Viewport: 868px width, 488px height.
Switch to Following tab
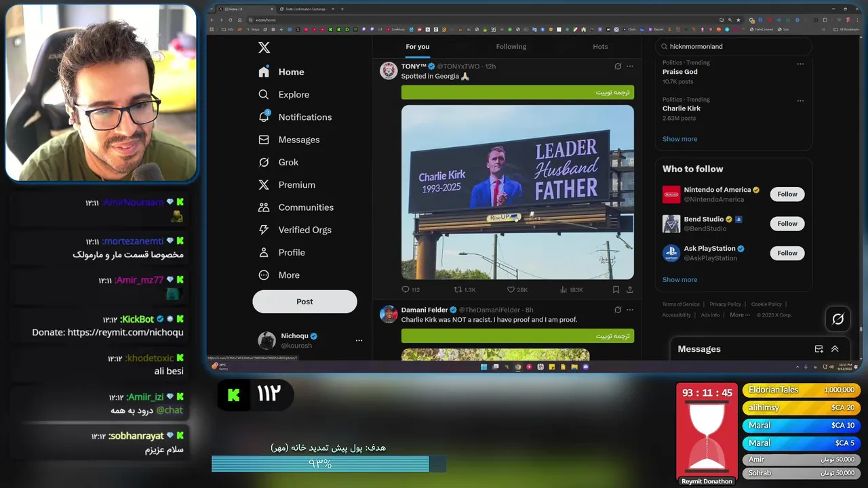click(511, 47)
